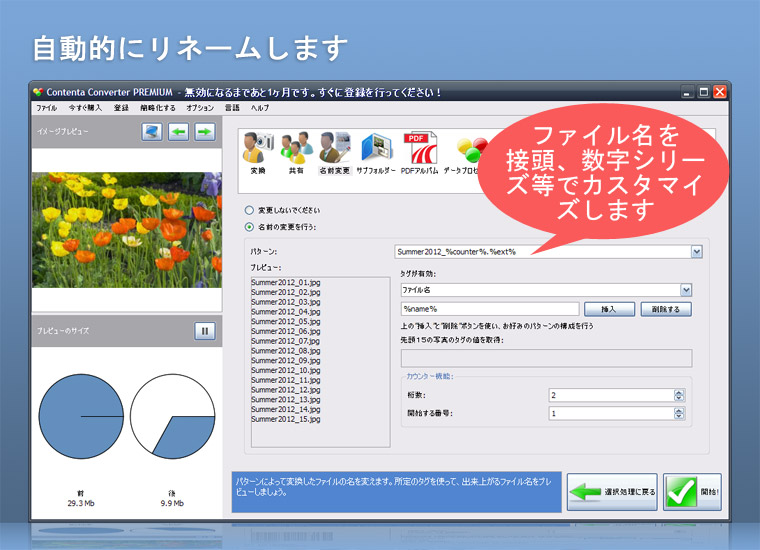Click the 削除する (Delete) button
The height and width of the screenshot is (550, 760).
coord(666,309)
